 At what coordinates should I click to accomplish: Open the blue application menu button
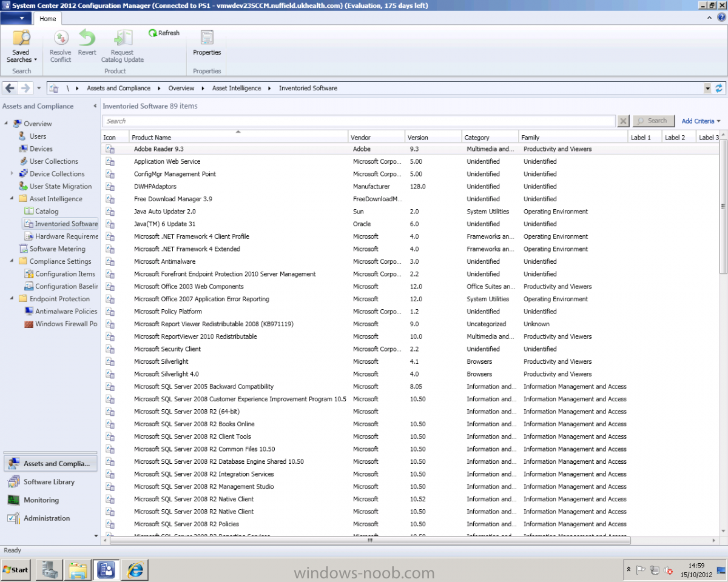[x=16, y=18]
